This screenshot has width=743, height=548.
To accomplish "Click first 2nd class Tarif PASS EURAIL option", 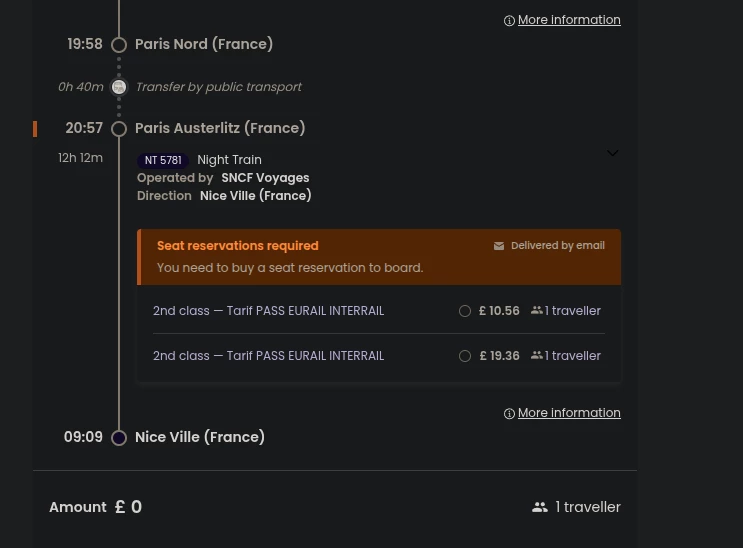I will click(x=268, y=311).
